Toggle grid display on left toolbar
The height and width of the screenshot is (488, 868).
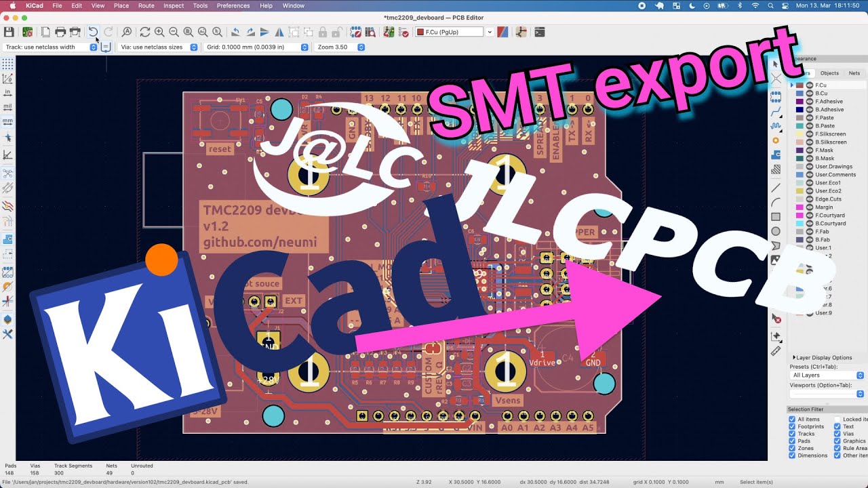tap(7, 64)
